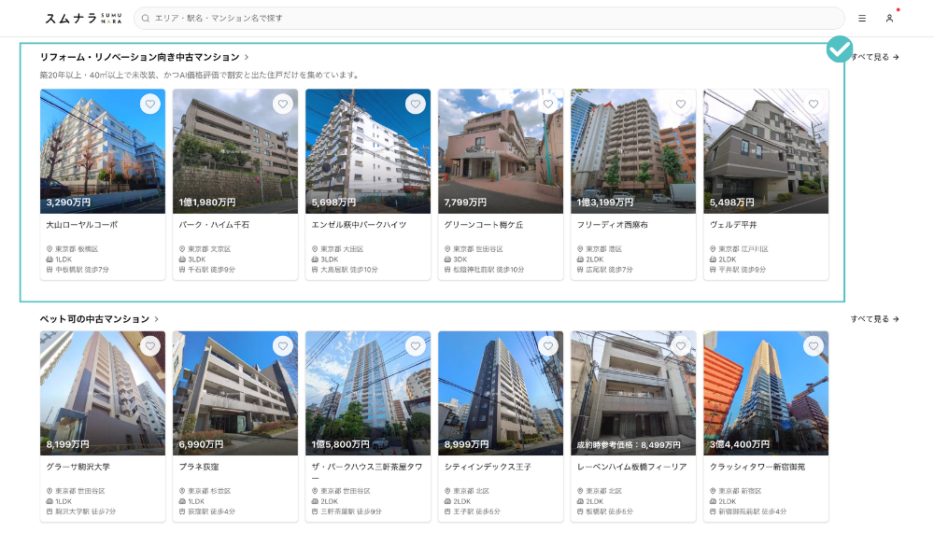
Task: Click train icon beside 荻窪駅 徒歩4分
Action: pos(182,511)
